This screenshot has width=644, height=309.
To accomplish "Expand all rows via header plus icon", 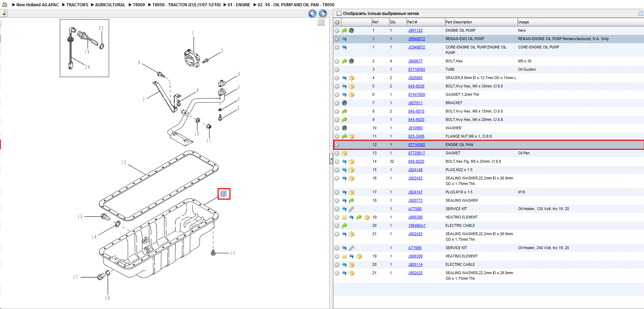I will point(337,22).
